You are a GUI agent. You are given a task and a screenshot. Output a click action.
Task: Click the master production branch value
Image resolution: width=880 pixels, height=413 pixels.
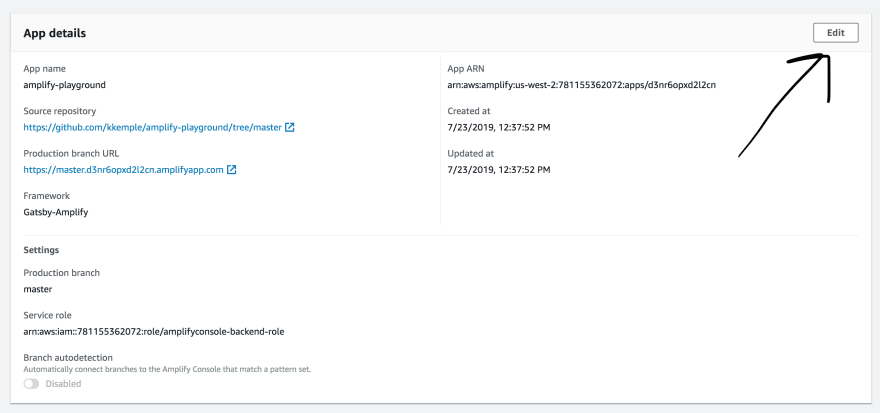[38, 290]
